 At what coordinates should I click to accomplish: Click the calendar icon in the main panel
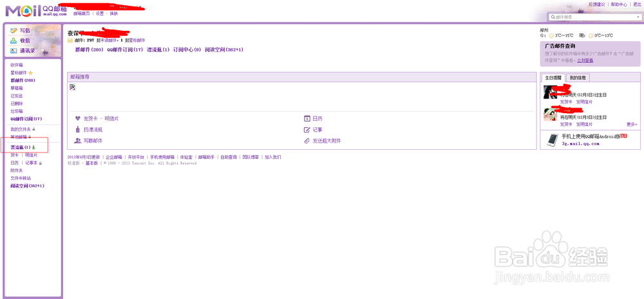coord(307,118)
